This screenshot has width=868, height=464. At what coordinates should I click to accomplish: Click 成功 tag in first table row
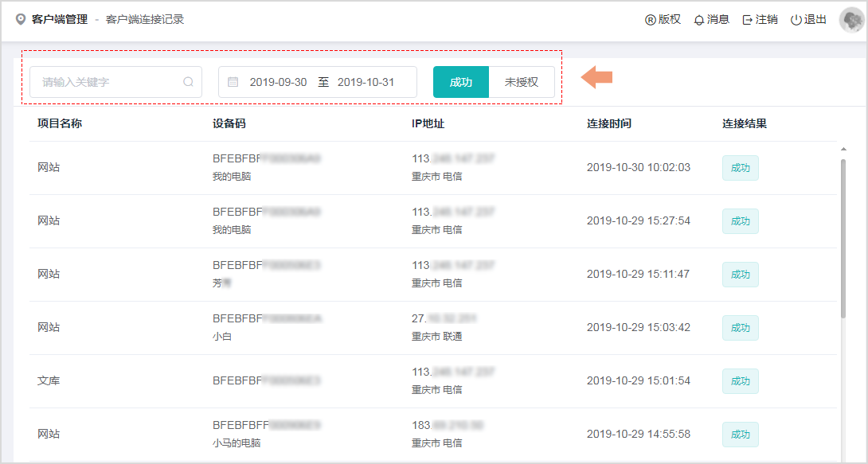(740, 168)
